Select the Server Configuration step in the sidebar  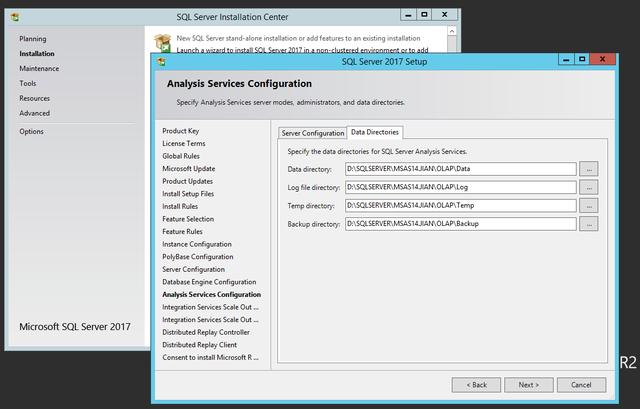193,270
